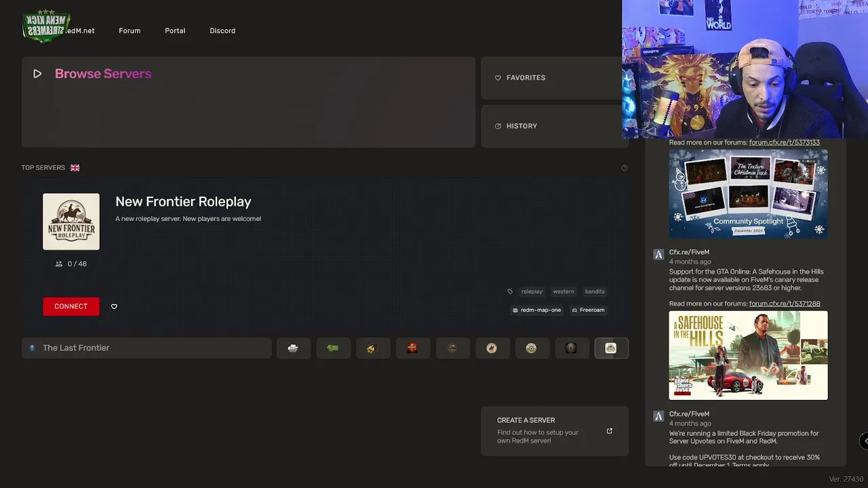Click the 0 / 48 player count

(x=71, y=264)
